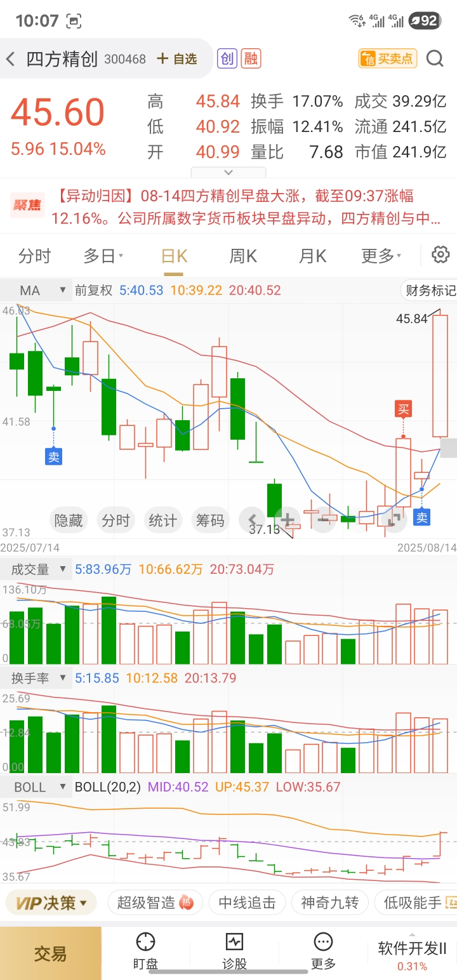Expand quote details with down chevron
457x980 pixels.
228,172
